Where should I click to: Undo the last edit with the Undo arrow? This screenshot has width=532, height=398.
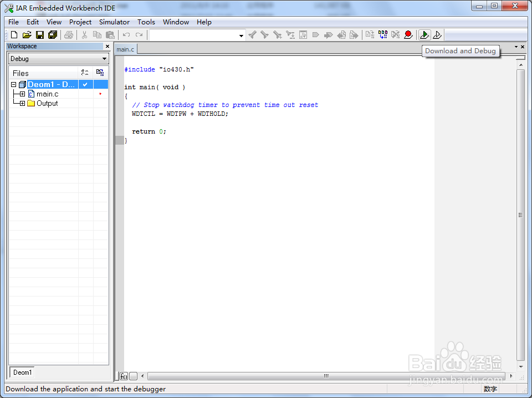pyautogui.click(x=126, y=34)
